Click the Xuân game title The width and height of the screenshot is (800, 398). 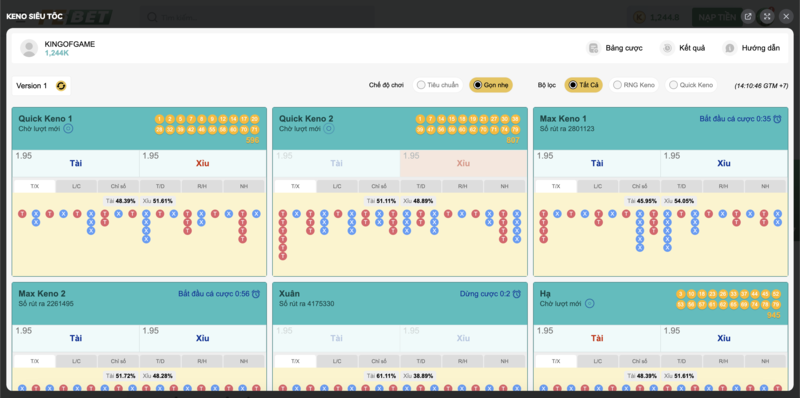[x=289, y=293]
